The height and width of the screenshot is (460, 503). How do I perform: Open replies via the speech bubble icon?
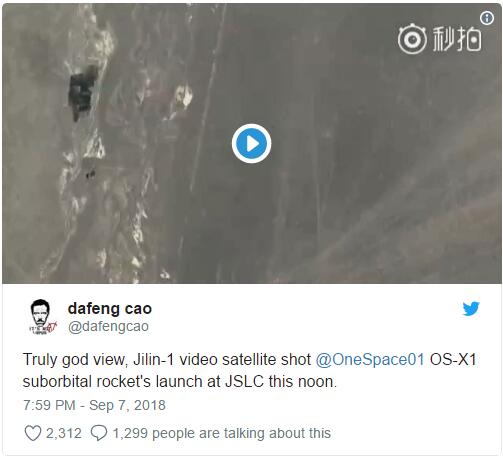click(99, 433)
